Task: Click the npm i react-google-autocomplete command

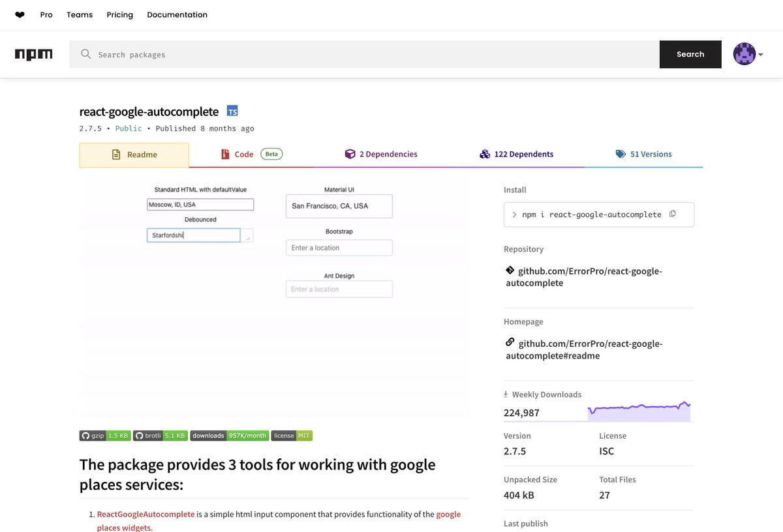Action: click(592, 214)
